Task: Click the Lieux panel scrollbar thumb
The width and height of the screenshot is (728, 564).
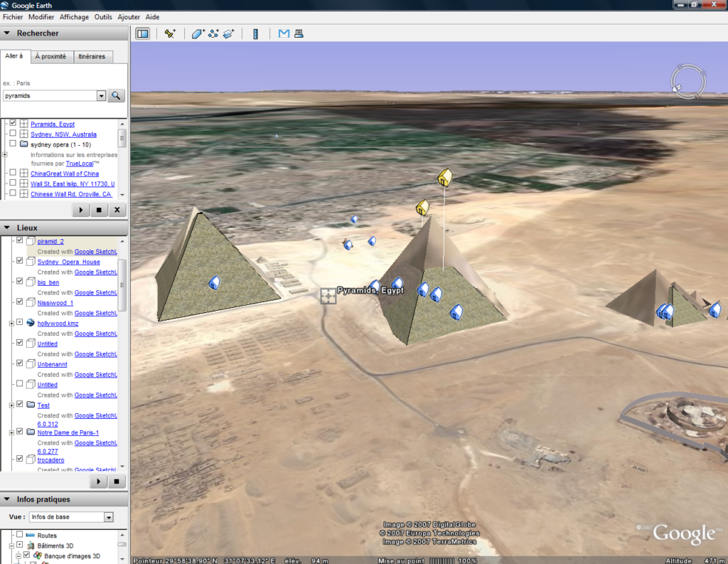Action: [x=122, y=284]
